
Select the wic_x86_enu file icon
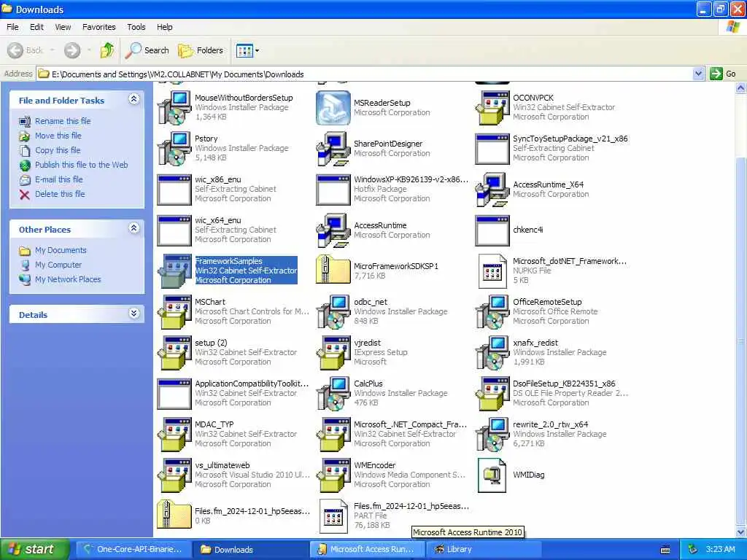click(174, 190)
